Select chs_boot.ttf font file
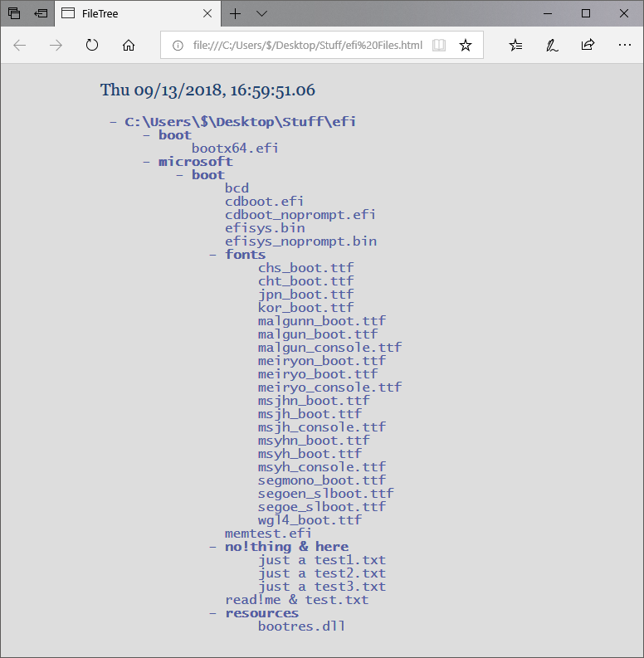This screenshot has width=644, height=658. (305, 268)
